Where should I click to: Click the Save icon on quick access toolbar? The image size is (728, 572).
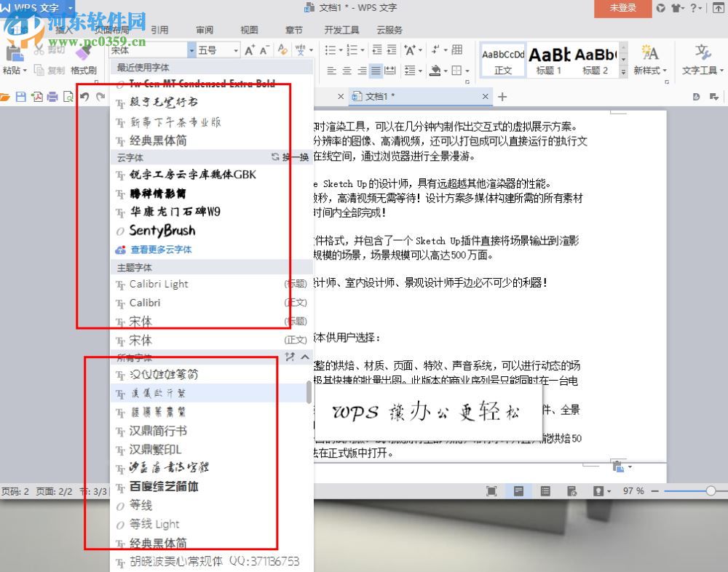pos(20,95)
